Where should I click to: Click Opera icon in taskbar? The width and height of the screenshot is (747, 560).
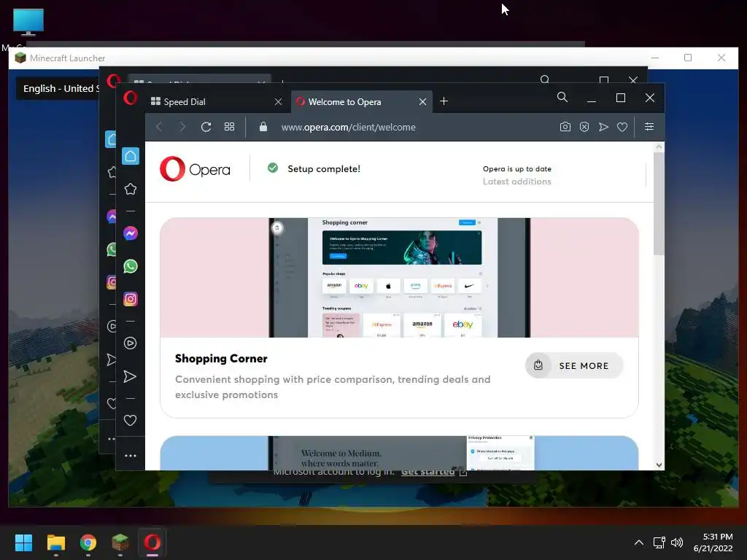pos(152,542)
